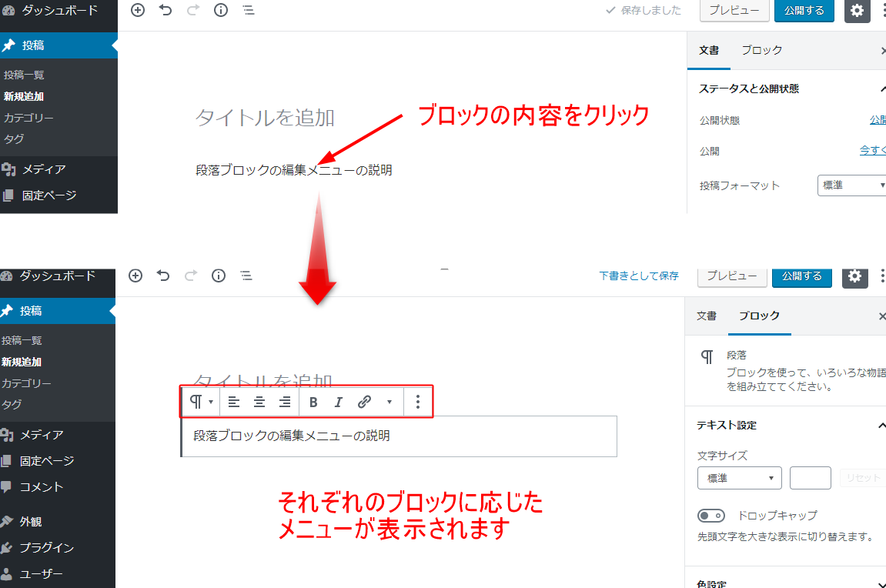The width and height of the screenshot is (886, 588).
Task: Open block more options (three dots)
Action: tap(417, 402)
